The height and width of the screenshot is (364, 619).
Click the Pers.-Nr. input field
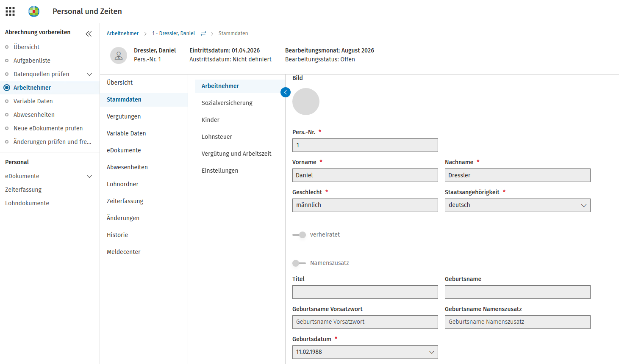tap(365, 145)
